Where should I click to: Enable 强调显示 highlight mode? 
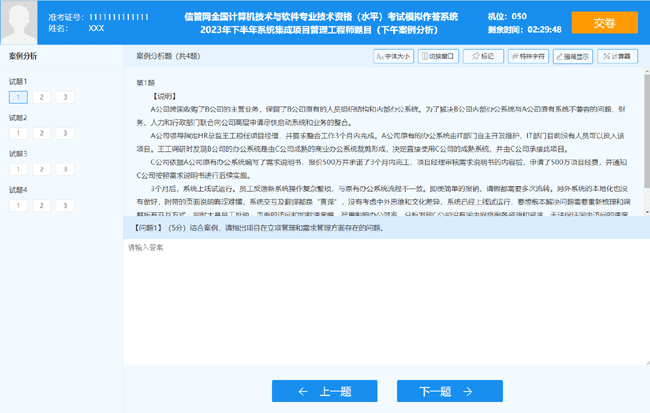(x=574, y=57)
